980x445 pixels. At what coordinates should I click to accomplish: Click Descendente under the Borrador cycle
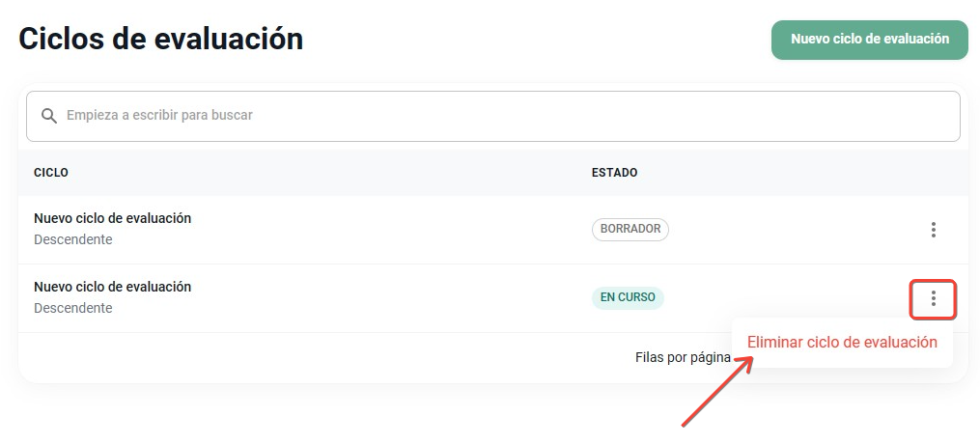[x=73, y=239]
